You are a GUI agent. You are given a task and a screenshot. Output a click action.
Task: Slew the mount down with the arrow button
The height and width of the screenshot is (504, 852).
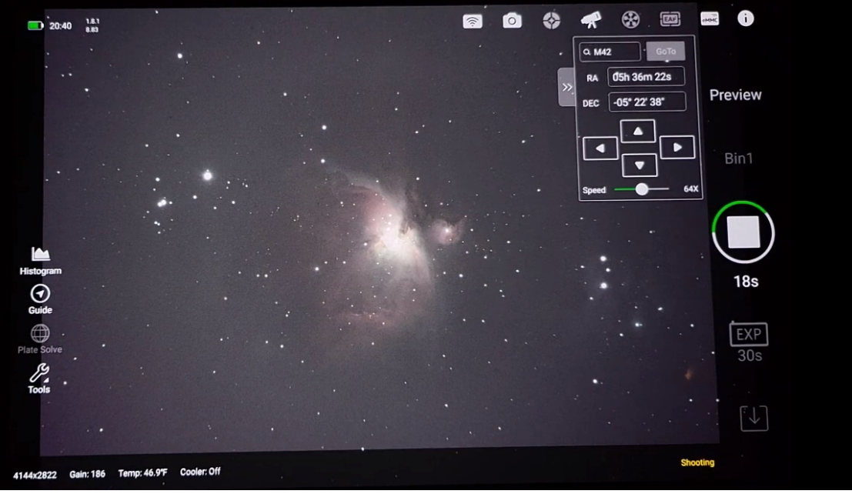click(x=640, y=165)
